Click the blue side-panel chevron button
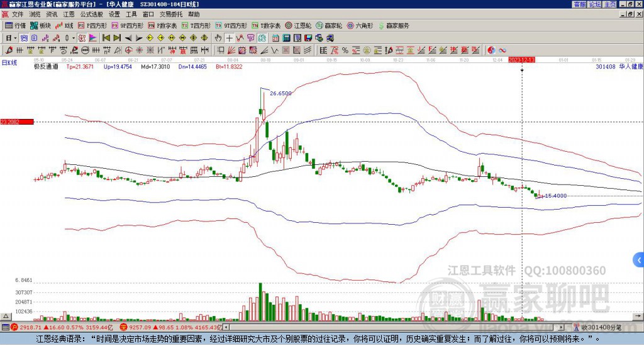This screenshot has height=345, width=644. [639, 260]
